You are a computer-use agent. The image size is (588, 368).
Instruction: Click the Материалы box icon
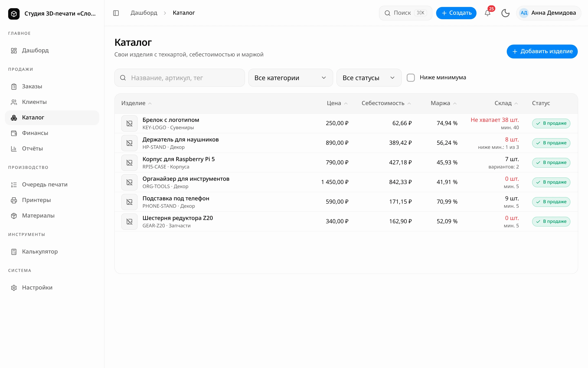(x=14, y=216)
